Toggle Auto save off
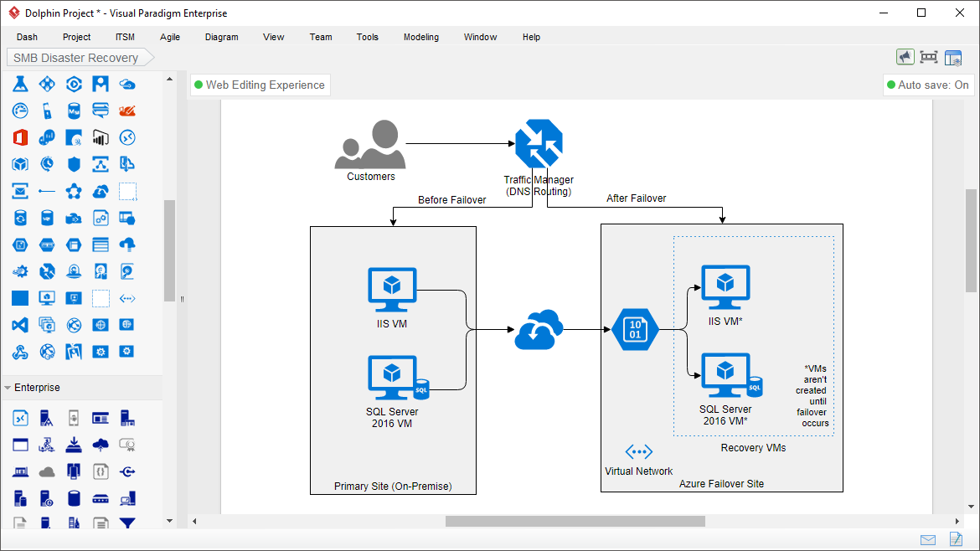980x551 pixels. pyautogui.click(x=930, y=85)
